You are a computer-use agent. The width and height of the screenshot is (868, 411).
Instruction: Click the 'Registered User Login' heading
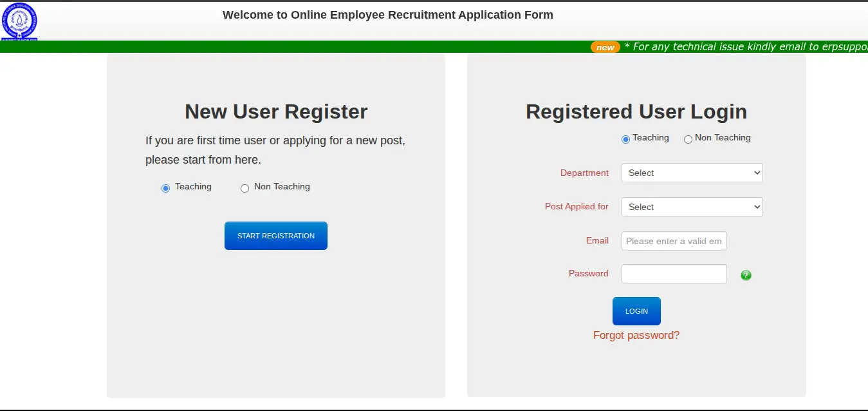[x=636, y=111]
